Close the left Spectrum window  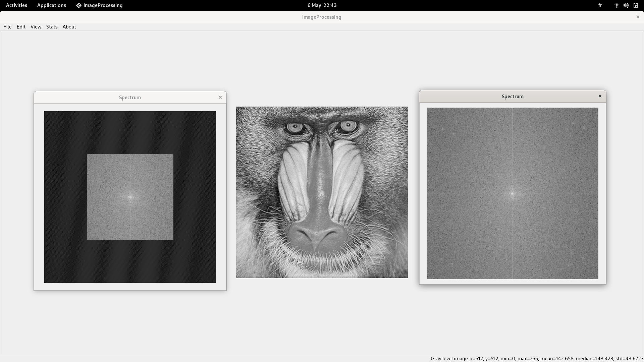click(x=220, y=97)
